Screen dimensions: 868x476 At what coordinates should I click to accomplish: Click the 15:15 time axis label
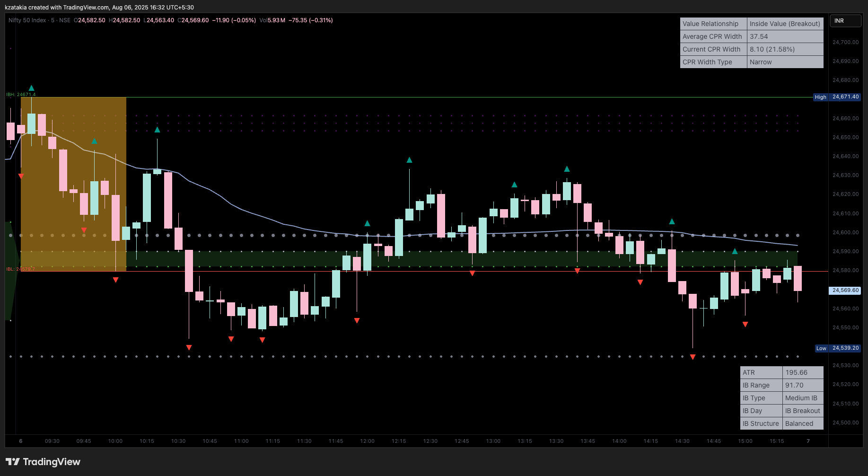click(x=777, y=441)
